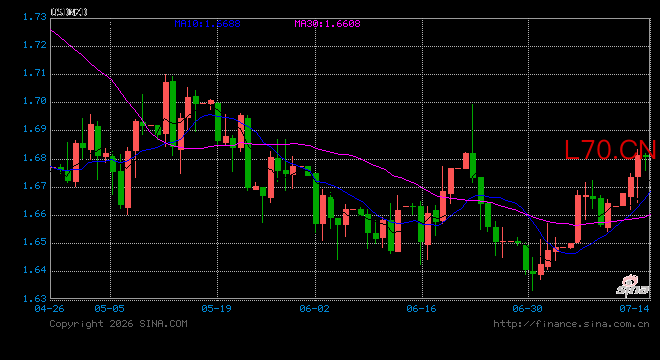Click the 06-02 date label
This screenshot has height=360, width=660.
(x=314, y=309)
